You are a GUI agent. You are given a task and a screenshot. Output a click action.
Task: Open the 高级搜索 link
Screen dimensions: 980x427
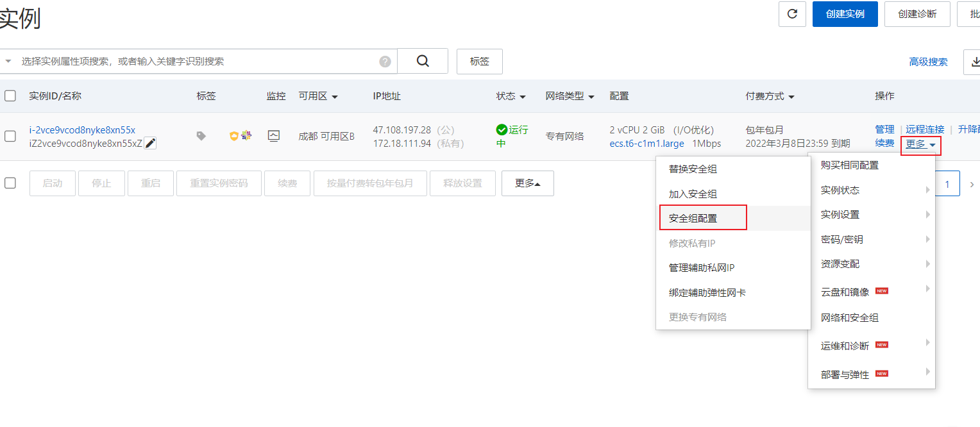pos(928,62)
